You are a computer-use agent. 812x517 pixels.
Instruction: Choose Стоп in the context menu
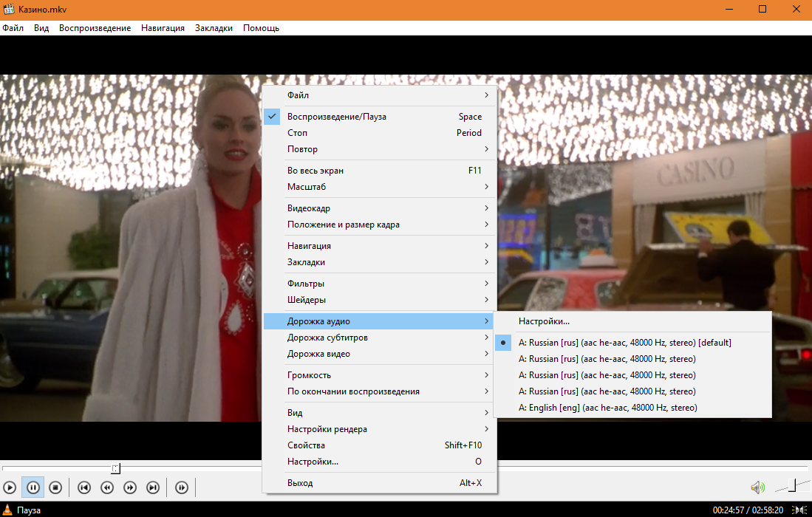(x=380, y=133)
